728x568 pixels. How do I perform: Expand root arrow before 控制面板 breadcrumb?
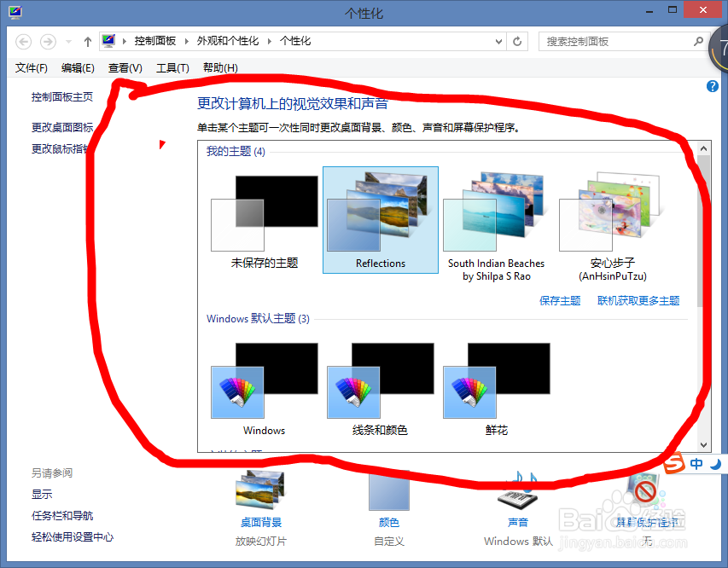click(124, 41)
